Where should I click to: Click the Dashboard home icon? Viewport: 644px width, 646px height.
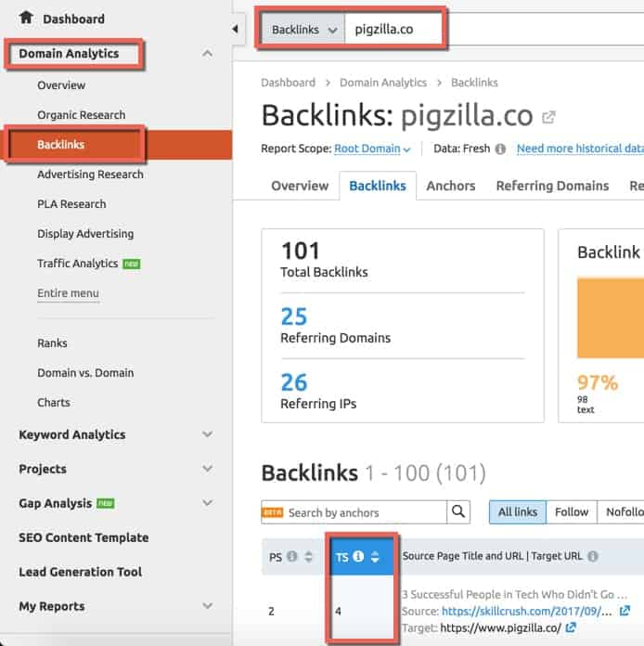click(x=26, y=18)
